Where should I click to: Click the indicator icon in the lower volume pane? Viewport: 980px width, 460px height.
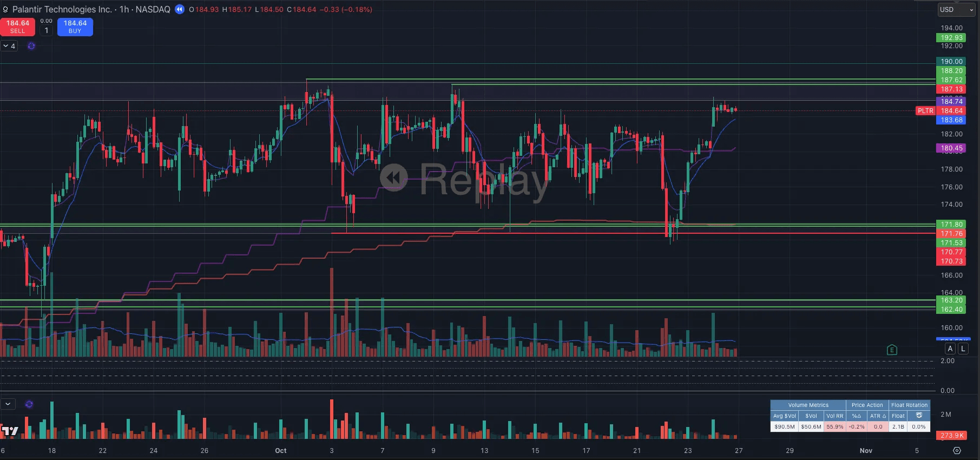[29, 404]
